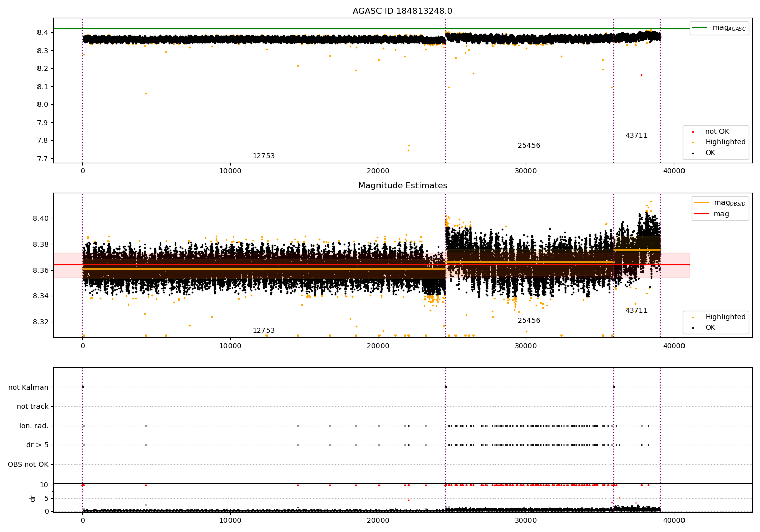Click obsid label 12753 in Magnitude Estimates plot

click(x=263, y=331)
